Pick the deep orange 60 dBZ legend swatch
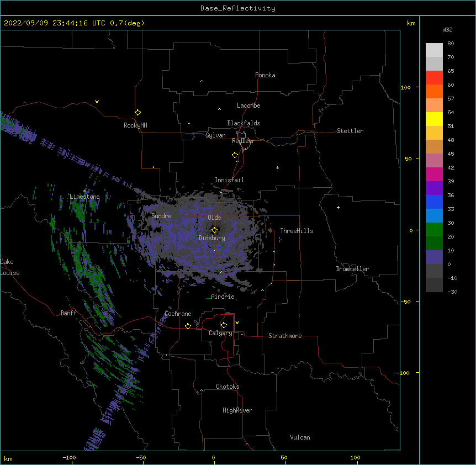The image size is (476, 465). (x=434, y=91)
